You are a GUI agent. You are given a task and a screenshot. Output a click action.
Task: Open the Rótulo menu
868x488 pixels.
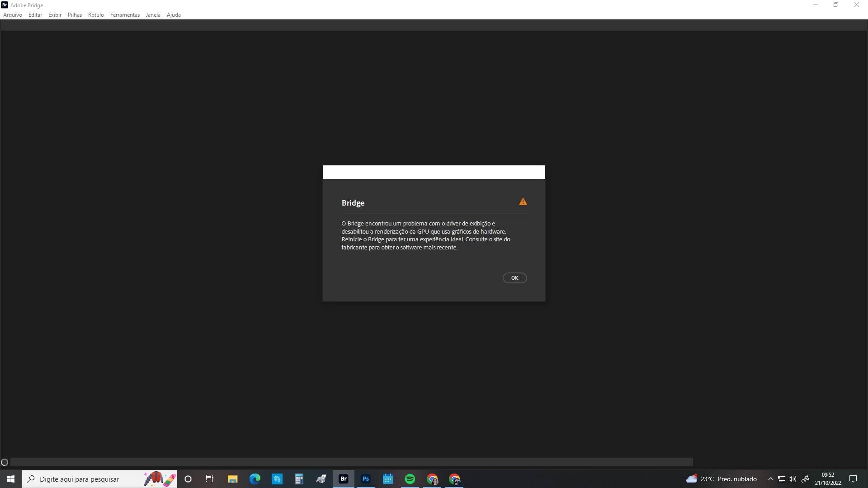click(96, 15)
